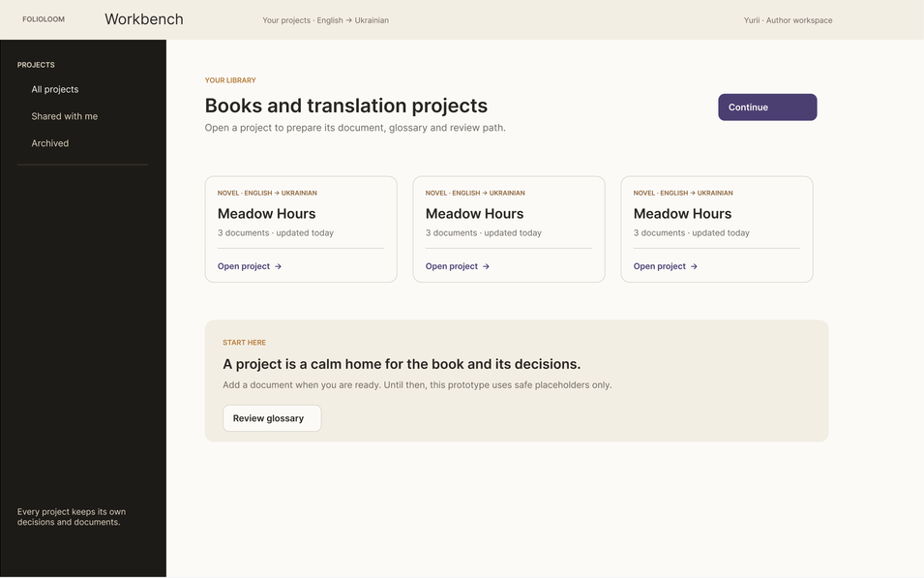Open project link in leftmost Meadow Hours card
Screen dimensions: 924x578
(x=250, y=266)
